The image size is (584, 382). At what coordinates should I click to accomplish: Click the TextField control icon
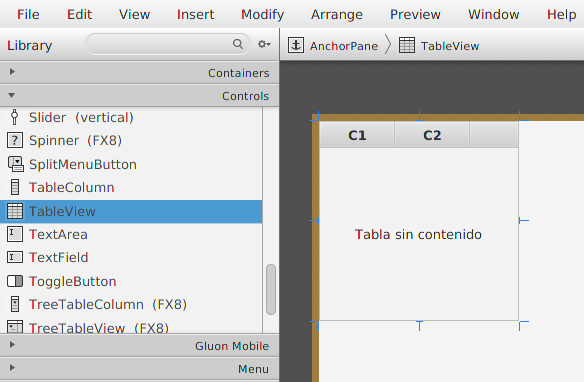[x=15, y=258]
